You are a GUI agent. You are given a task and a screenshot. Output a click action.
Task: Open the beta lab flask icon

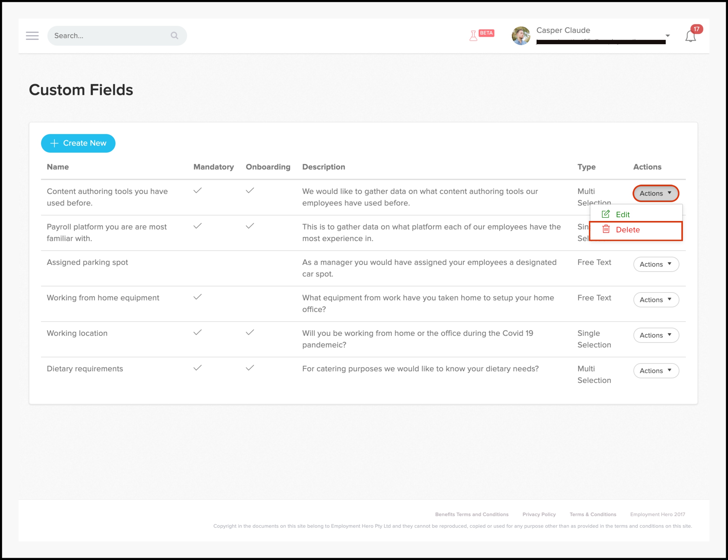click(473, 35)
